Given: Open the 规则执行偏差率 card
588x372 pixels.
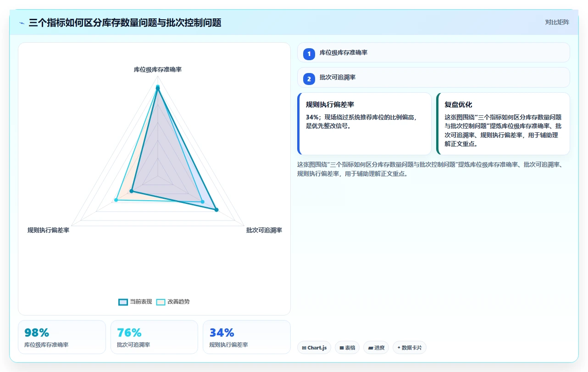Looking at the screenshot, I should click(364, 124).
